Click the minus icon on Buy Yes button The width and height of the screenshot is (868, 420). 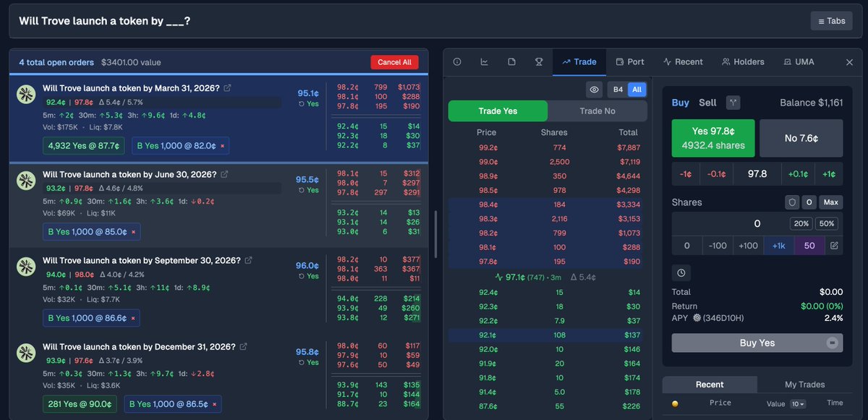coord(833,343)
